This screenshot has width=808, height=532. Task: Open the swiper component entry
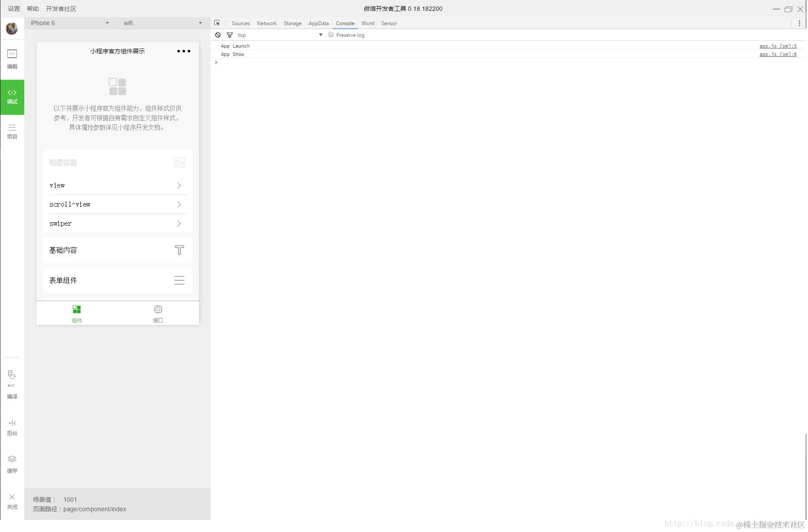(x=117, y=224)
